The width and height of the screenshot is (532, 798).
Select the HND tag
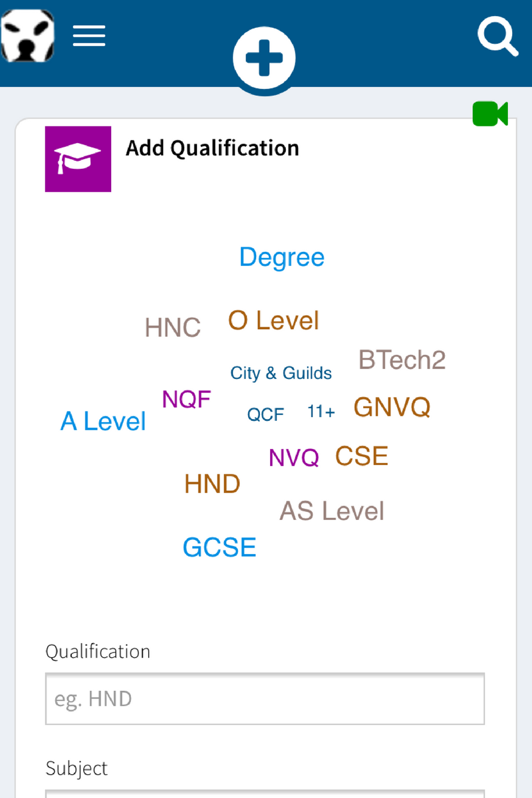point(213,484)
